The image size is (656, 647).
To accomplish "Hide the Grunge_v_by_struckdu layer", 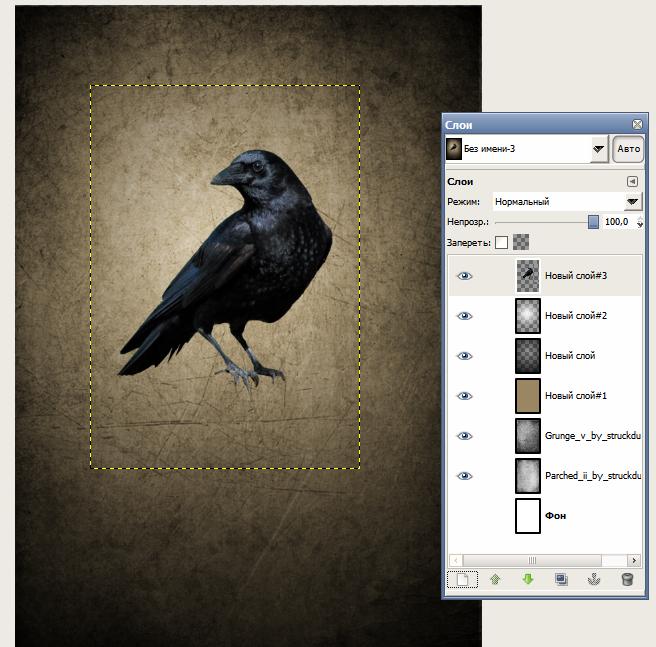I will pos(464,436).
